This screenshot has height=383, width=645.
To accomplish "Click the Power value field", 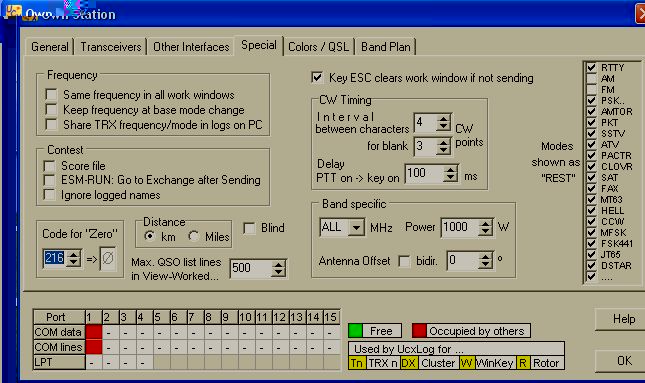I will (460, 227).
